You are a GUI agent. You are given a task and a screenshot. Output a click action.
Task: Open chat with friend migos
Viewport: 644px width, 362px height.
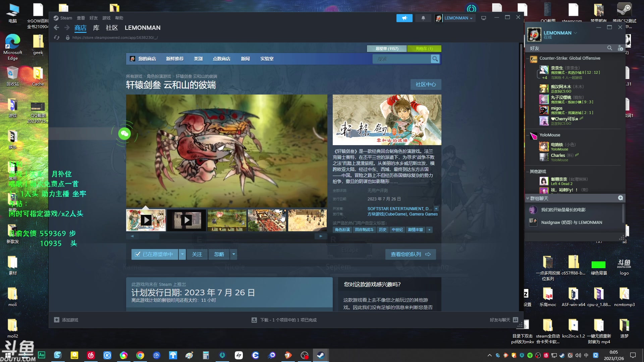[572, 110]
